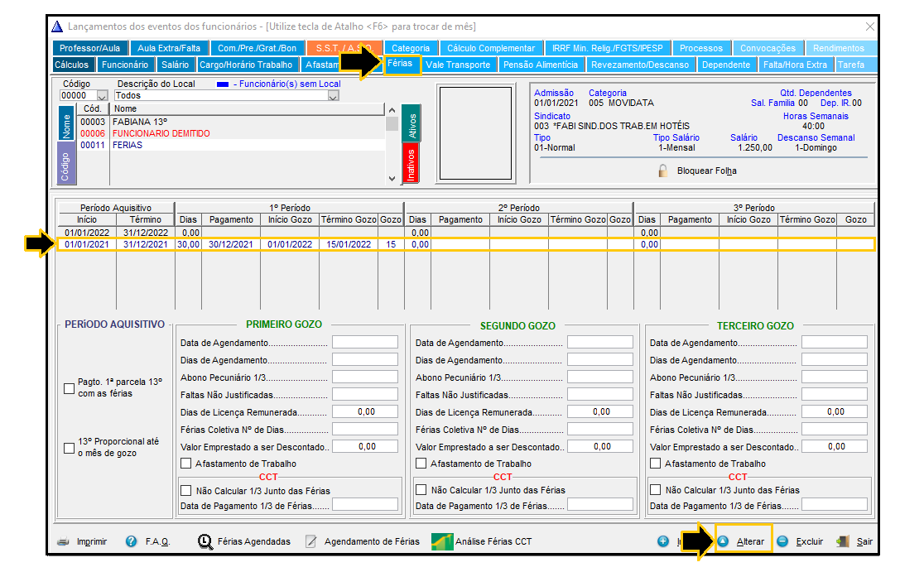Check 13º Proporcional até o mês de gozo
Viewport: 924px width, 572px height.
[x=69, y=448]
